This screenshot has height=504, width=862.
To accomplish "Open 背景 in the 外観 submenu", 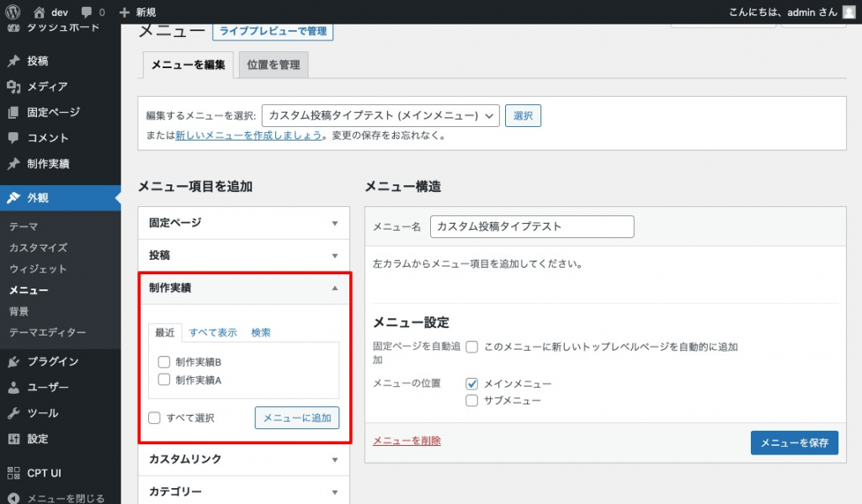I will point(19,311).
